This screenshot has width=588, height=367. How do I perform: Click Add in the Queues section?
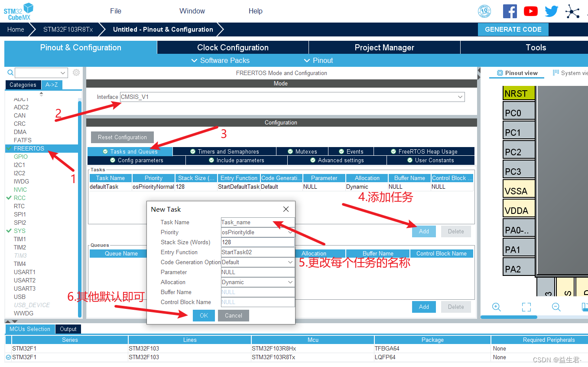(424, 307)
